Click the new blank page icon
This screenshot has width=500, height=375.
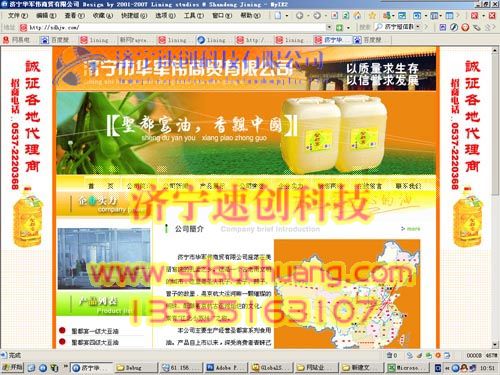pyautogui.click(x=278, y=16)
